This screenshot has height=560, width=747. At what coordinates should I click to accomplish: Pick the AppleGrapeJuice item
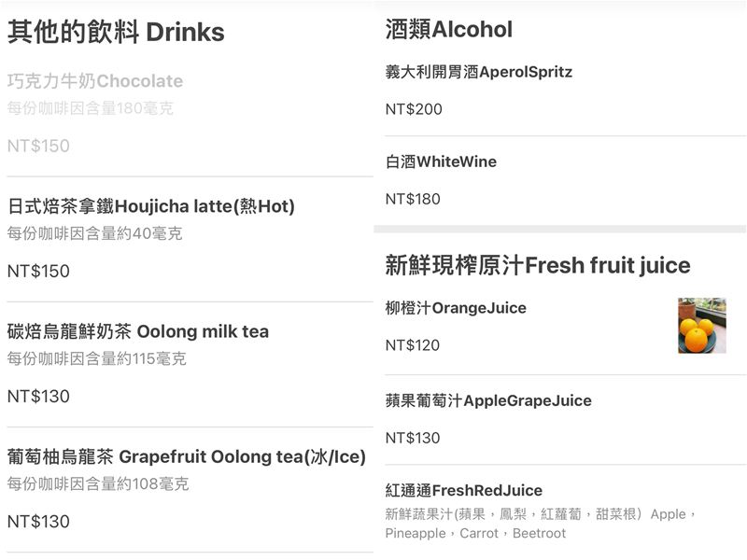(488, 400)
